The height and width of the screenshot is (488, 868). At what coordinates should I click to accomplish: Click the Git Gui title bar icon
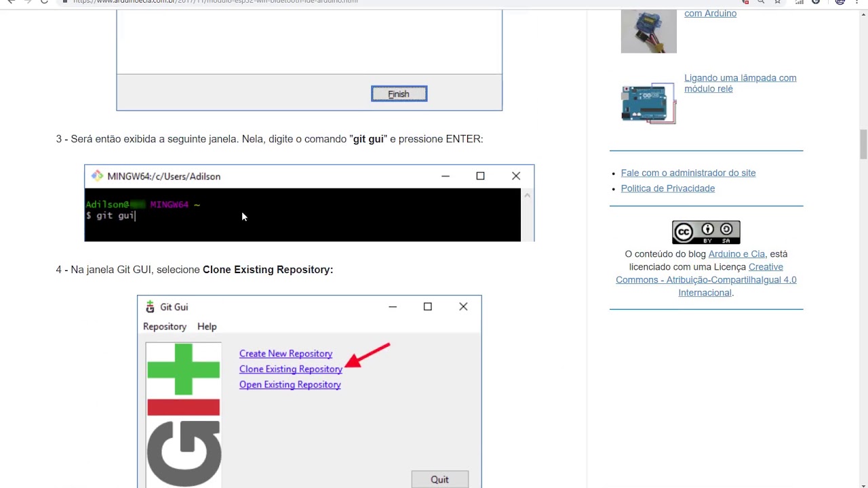coord(150,307)
